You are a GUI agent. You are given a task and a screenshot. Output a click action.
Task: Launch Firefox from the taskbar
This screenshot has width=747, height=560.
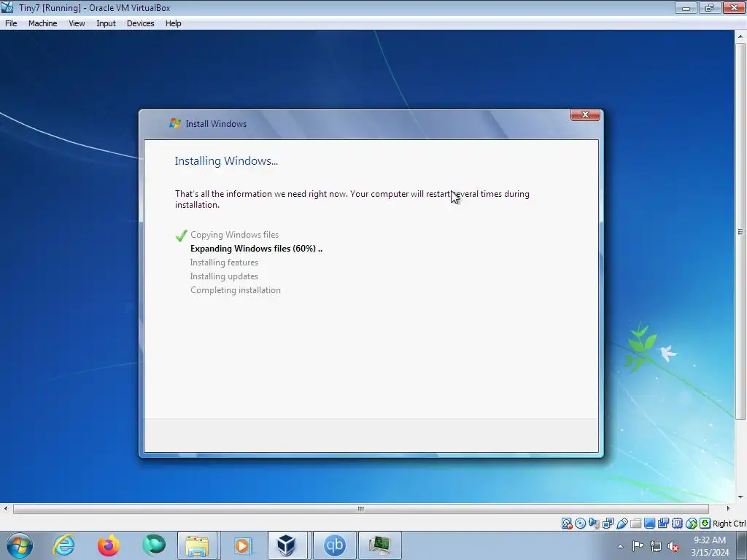click(109, 545)
